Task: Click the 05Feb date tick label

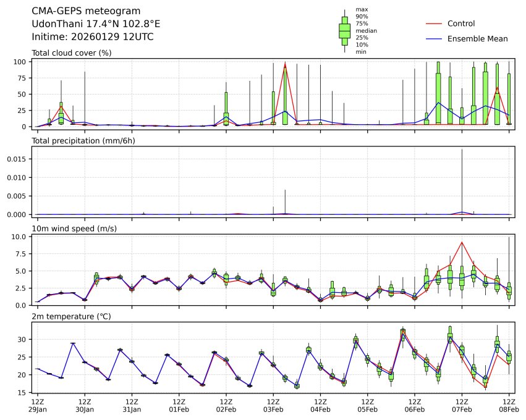Action: pos(367,409)
